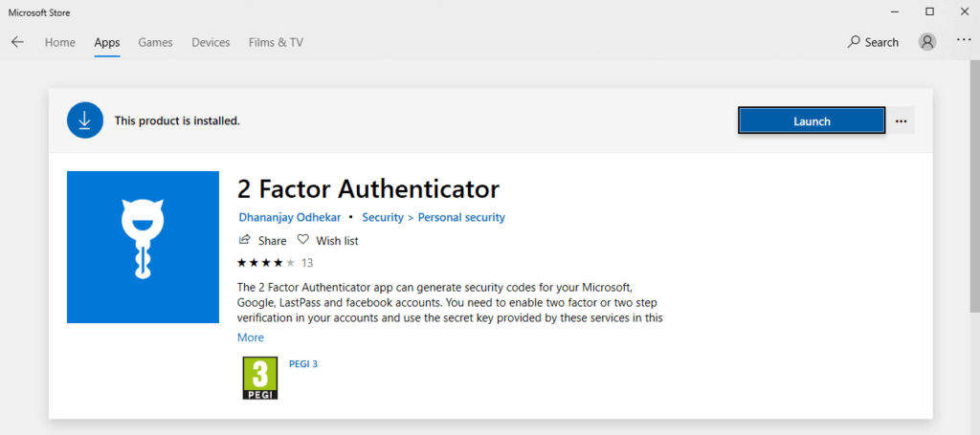
Task: Add to Wish list heart icon
Action: pyautogui.click(x=302, y=240)
